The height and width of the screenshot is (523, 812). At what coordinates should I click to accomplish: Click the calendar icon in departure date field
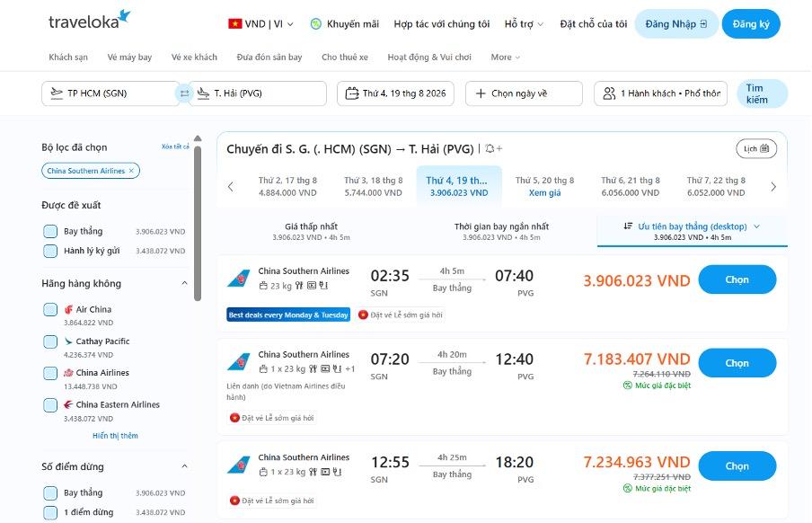point(352,93)
